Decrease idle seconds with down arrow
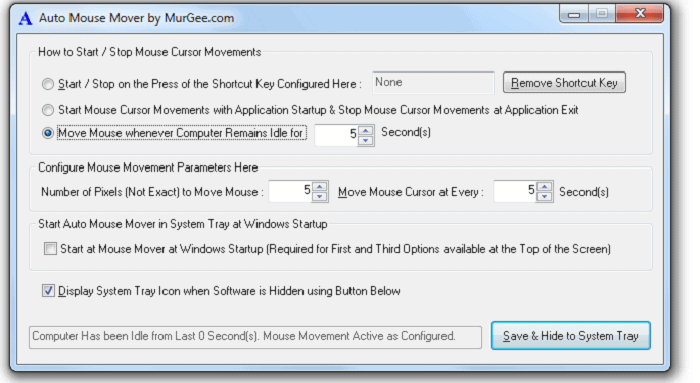Viewport: 700px width, 383px height. [x=366, y=140]
